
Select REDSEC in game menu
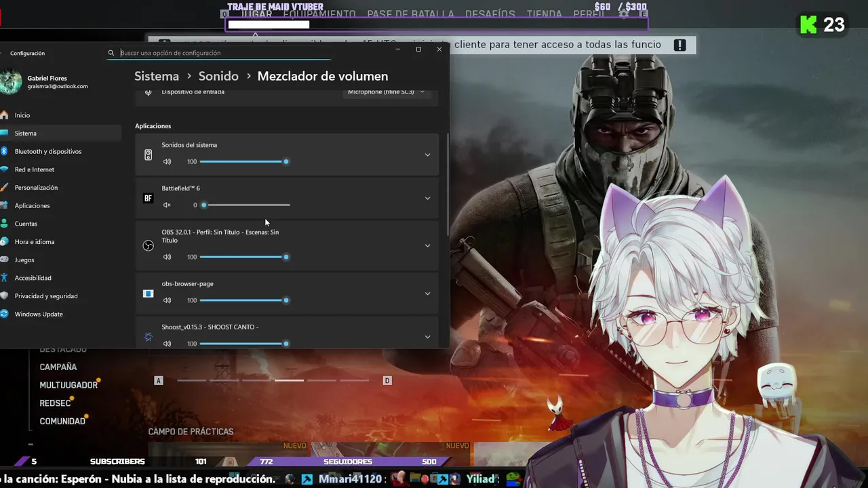pyautogui.click(x=55, y=403)
